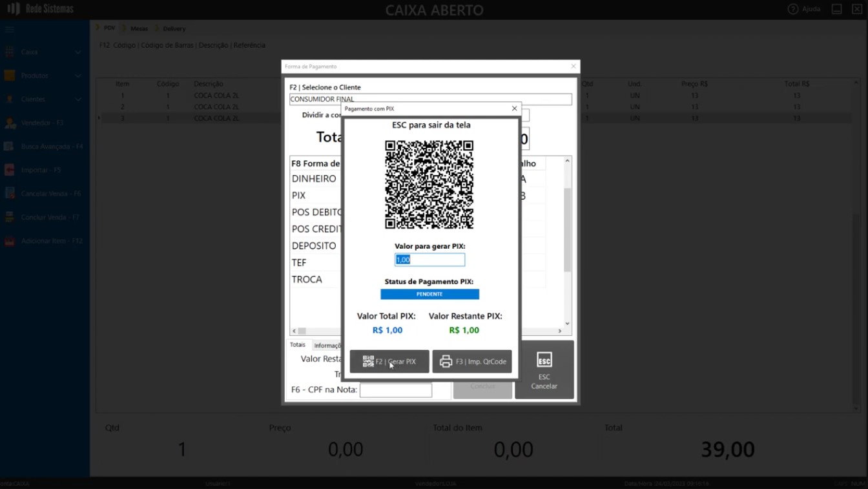The image size is (868, 489).
Task: Click Concluir Venda - F7 icon
Action: click(10, 218)
